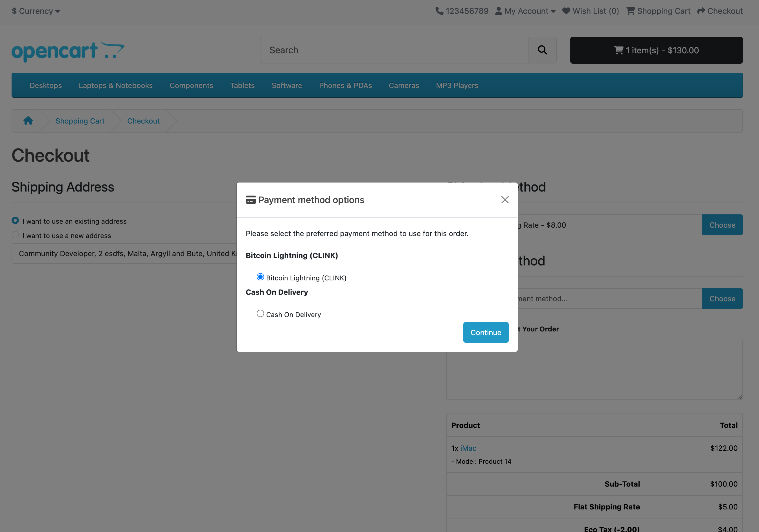The width and height of the screenshot is (759, 532).
Task: Click Continue in payment dialog
Action: click(x=486, y=332)
